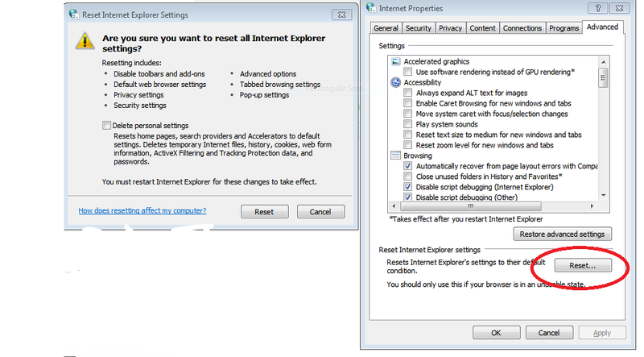644x357 pixels.
Task: Click the yellow warning triangle icon
Action: [85, 41]
